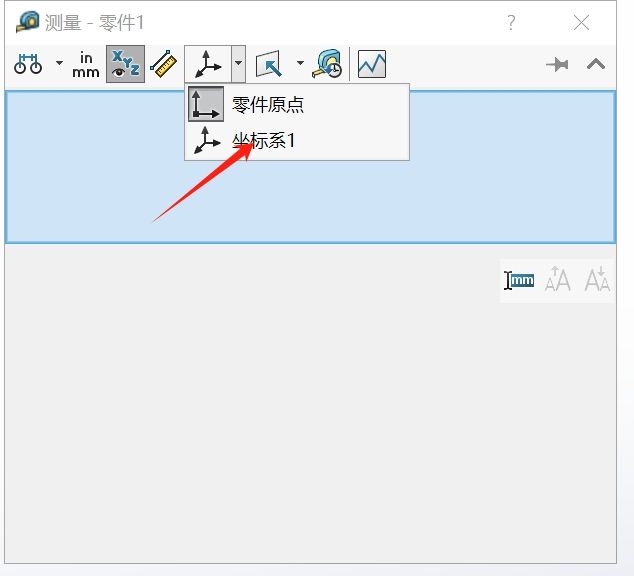This screenshot has height=576, width=634.
Task: Expand the Projected On dropdown arrow
Action: pos(299,65)
